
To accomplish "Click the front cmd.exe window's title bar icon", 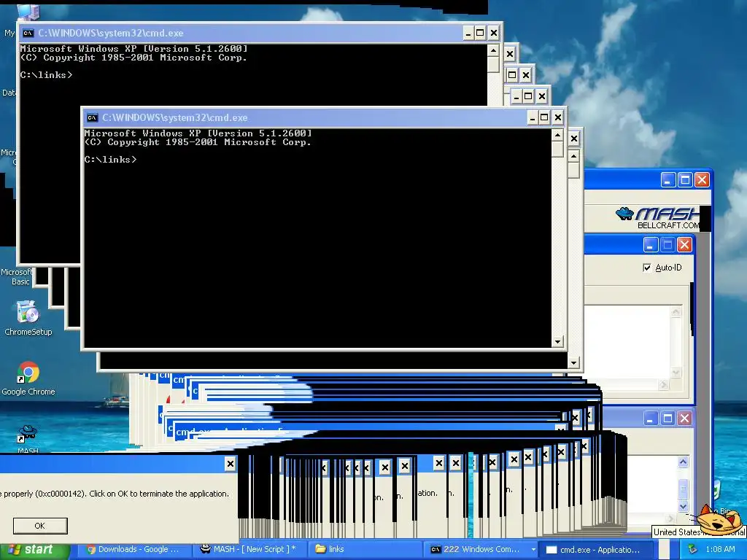I will (x=93, y=117).
